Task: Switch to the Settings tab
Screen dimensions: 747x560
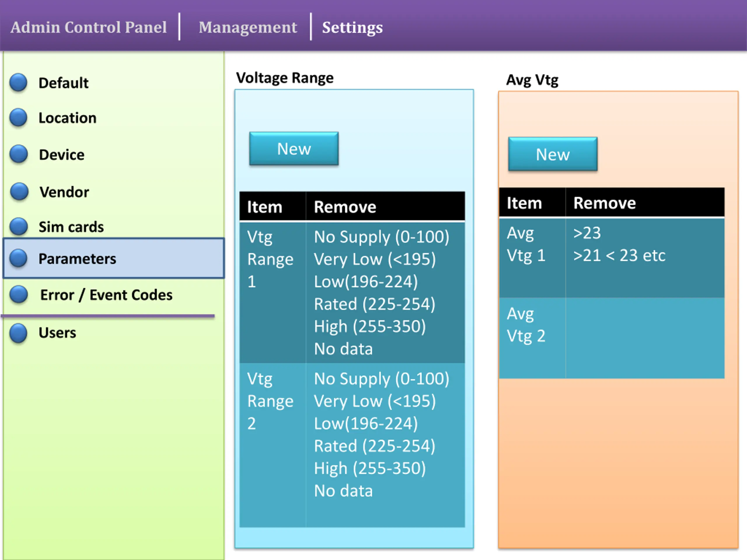Action: click(x=352, y=27)
